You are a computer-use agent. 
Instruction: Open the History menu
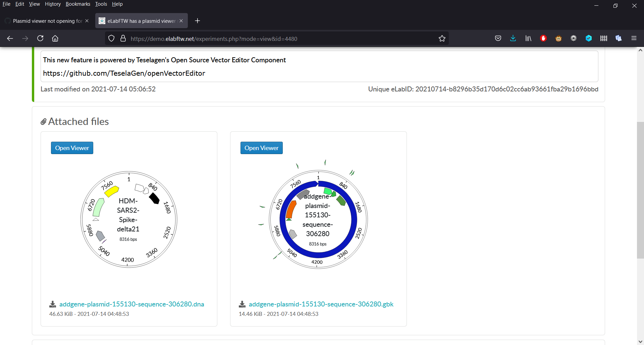(x=52, y=4)
